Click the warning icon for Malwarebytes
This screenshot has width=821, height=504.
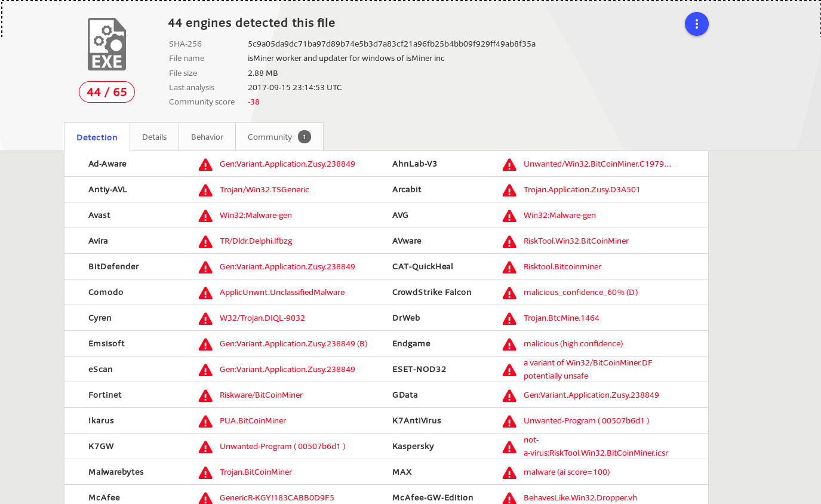(x=205, y=472)
